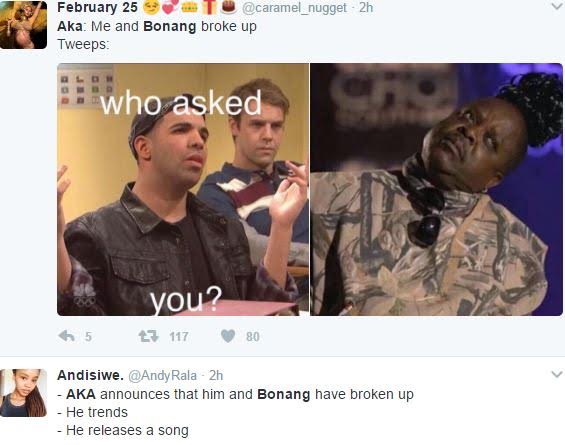Viewport: 565px width, 445px height.
Task: View the right-side reaction photo
Action: pyautogui.click(x=436, y=190)
